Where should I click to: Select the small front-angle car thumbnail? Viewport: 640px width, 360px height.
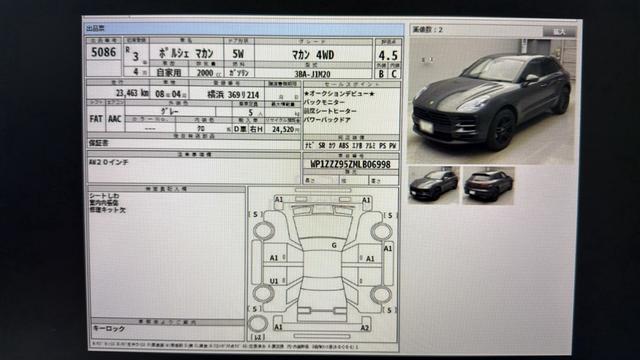click(434, 185)
